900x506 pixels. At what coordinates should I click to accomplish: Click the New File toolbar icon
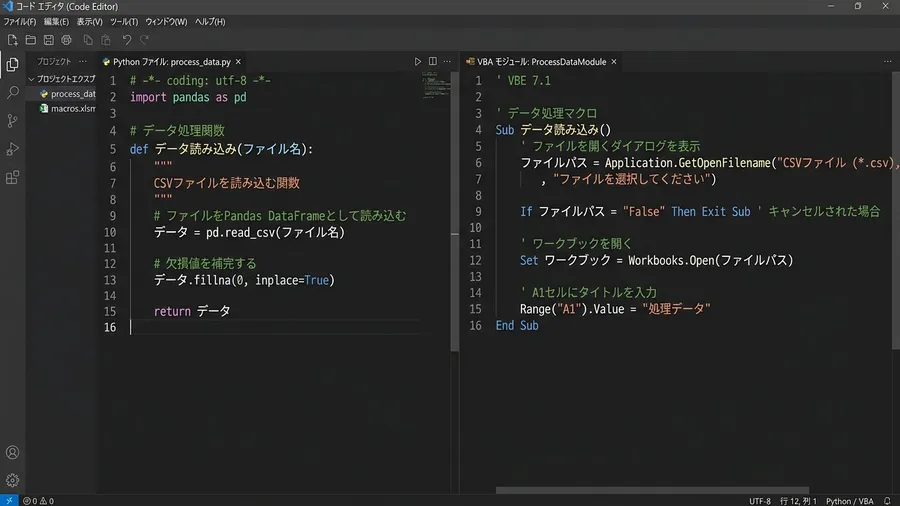[x=12, y=40]
